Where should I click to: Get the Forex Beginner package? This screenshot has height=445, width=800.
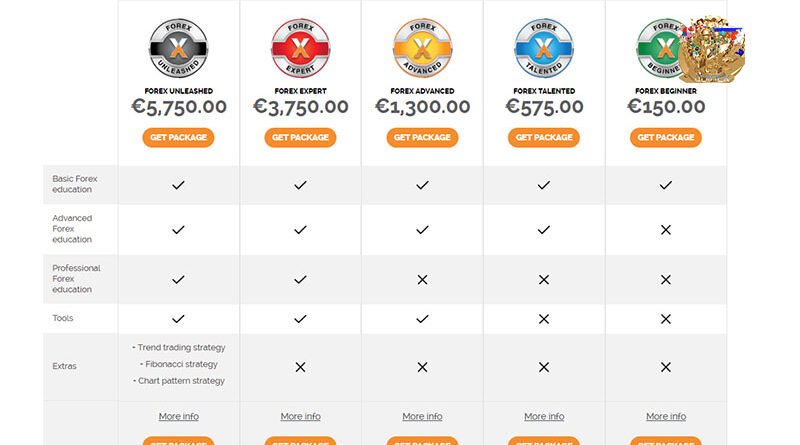(666, 137)
